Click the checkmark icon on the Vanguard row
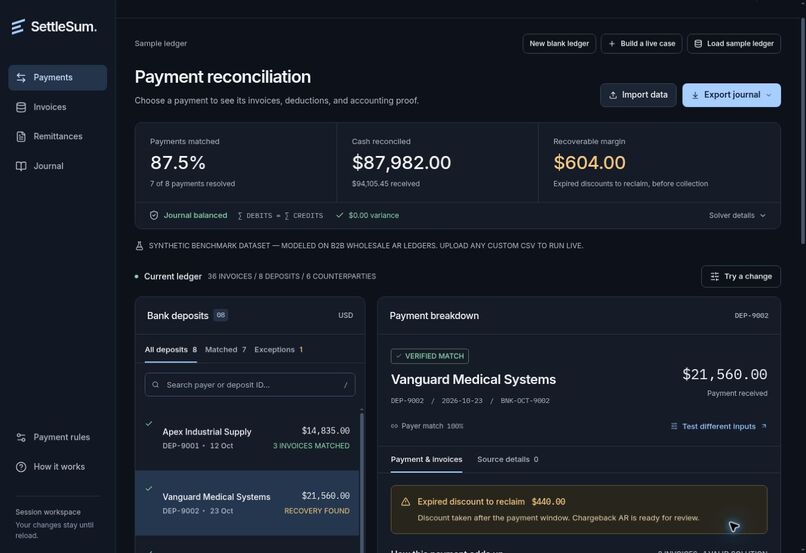This screenshot has height=553, width=806. 149,488
